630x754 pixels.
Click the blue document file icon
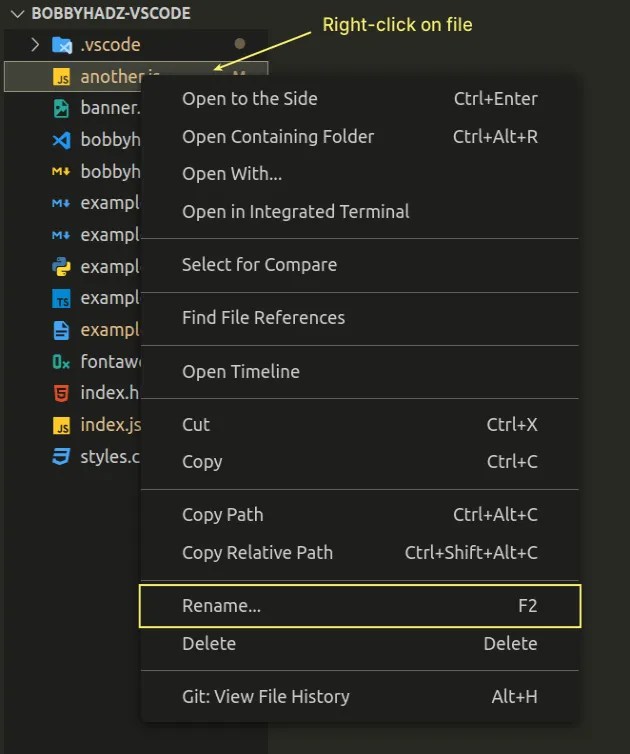(61, 330)
